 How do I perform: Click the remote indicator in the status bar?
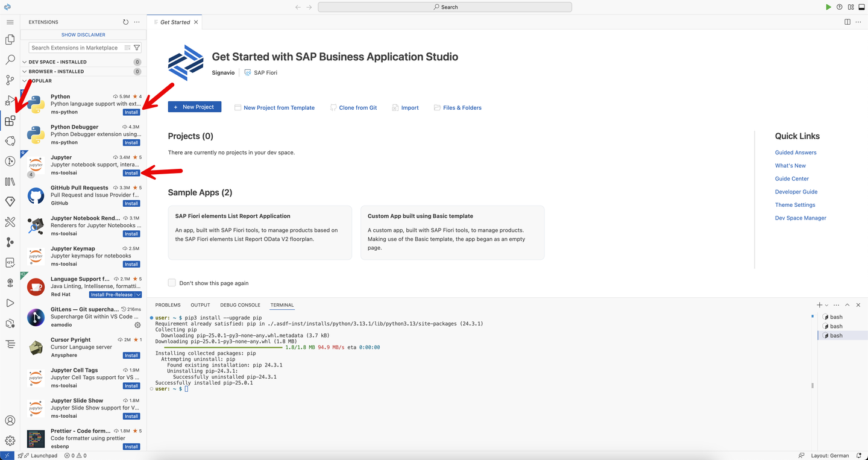(7, 456)
